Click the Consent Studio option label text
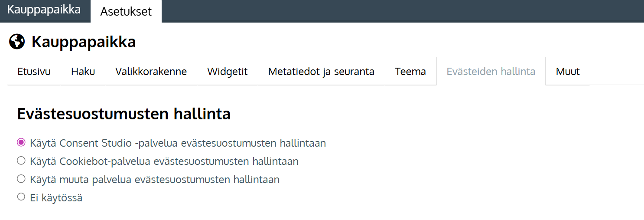This screenshot has height=220, width=644. [x=178, y=143]
